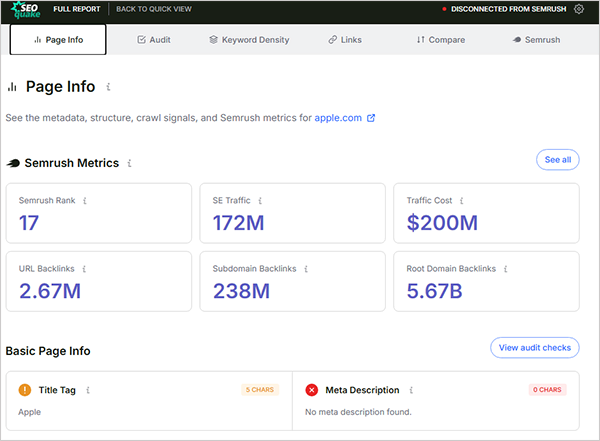Click the See all button
The height and width of the screenshot is (441, 600).
pyautogui.click(x=558, y=160)
